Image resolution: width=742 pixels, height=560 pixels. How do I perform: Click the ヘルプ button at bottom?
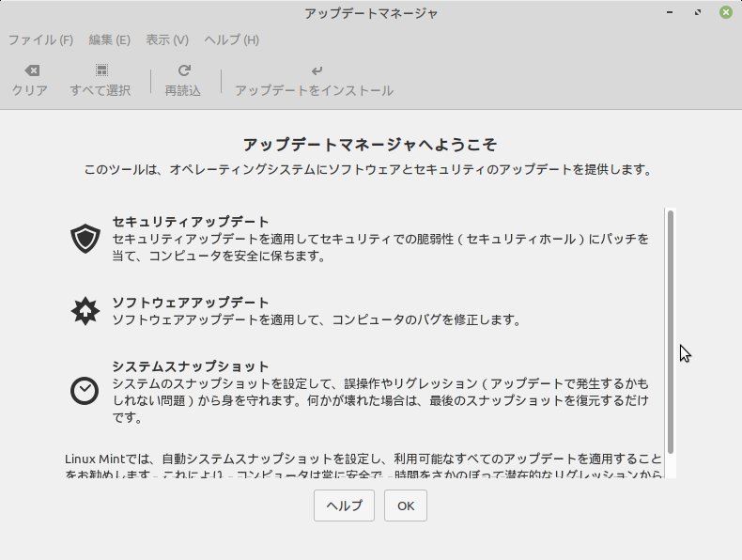[344, 506]
